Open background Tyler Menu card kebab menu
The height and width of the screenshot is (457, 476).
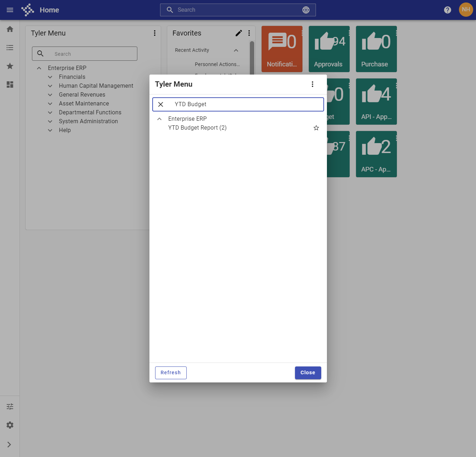[x=154, y=33]
